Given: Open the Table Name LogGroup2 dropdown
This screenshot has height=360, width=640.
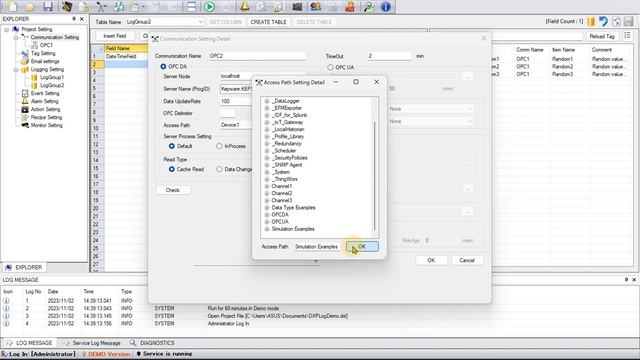Looking at the screenshot, I should (200, 22).
